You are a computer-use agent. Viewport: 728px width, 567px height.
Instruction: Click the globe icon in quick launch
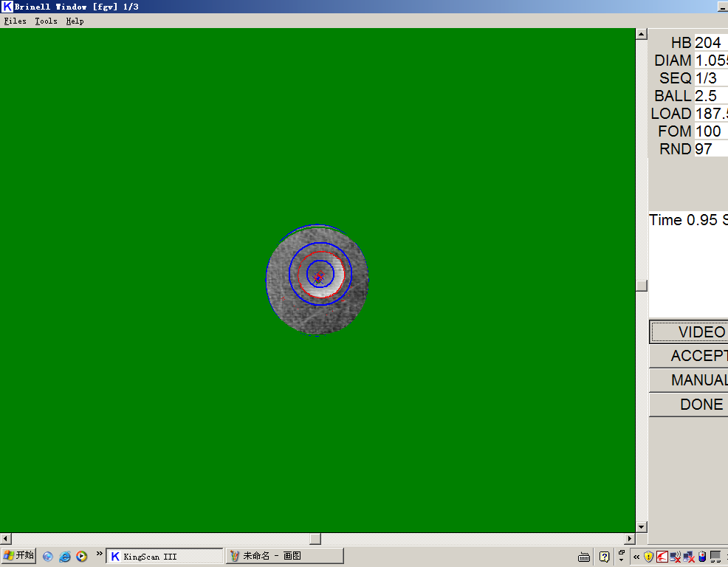tap(47, 555)
